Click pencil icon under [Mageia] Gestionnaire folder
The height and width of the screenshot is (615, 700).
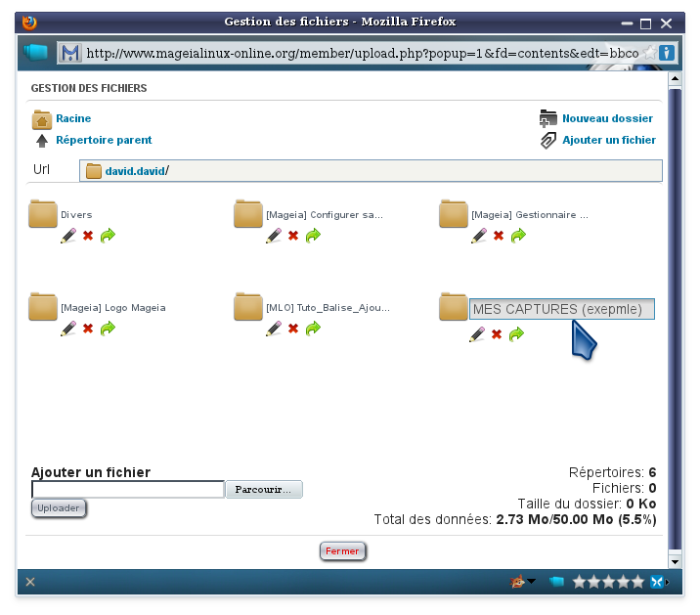pos(479,236)
